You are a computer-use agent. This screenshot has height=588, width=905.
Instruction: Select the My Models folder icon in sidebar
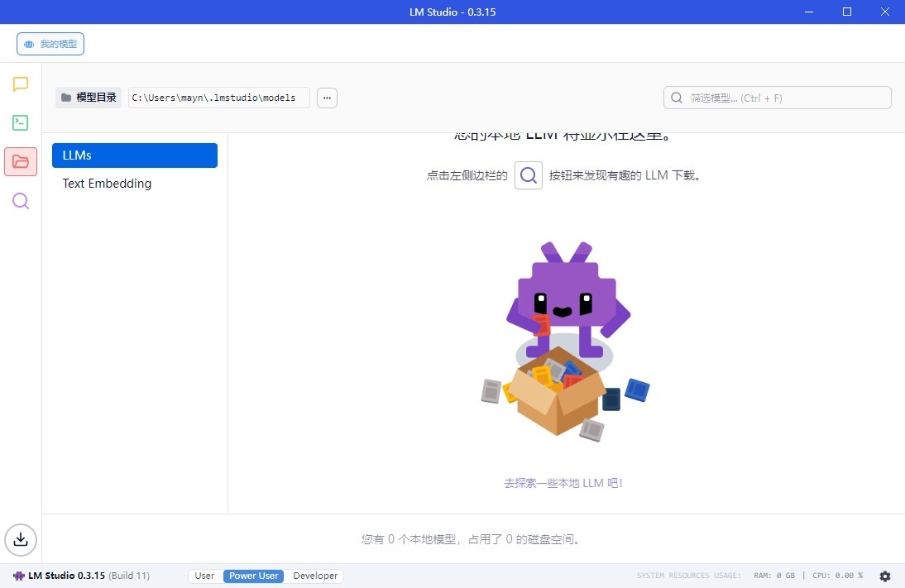pos(20,161)
